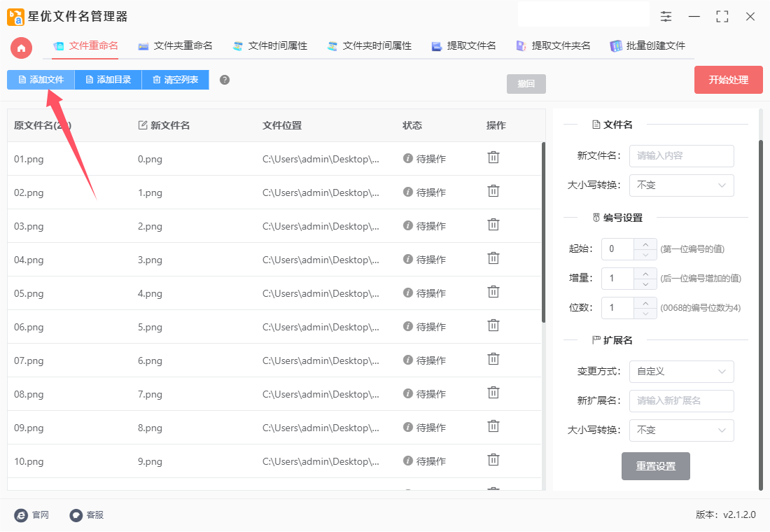Image resolution: width=770 pixels, height=532 pixels.
Task: Select the 06.png original file name
Action: [x=29, y=327]
